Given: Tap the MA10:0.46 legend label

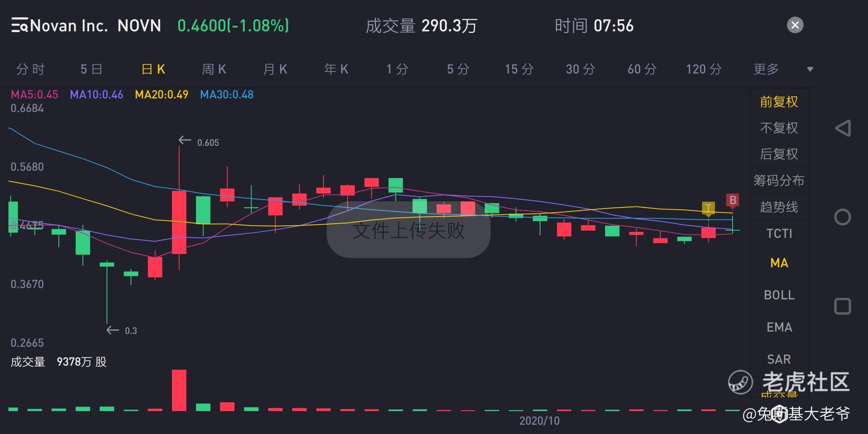Looking at the screenshot, I should pyautogui.click(x=96, y=95).
